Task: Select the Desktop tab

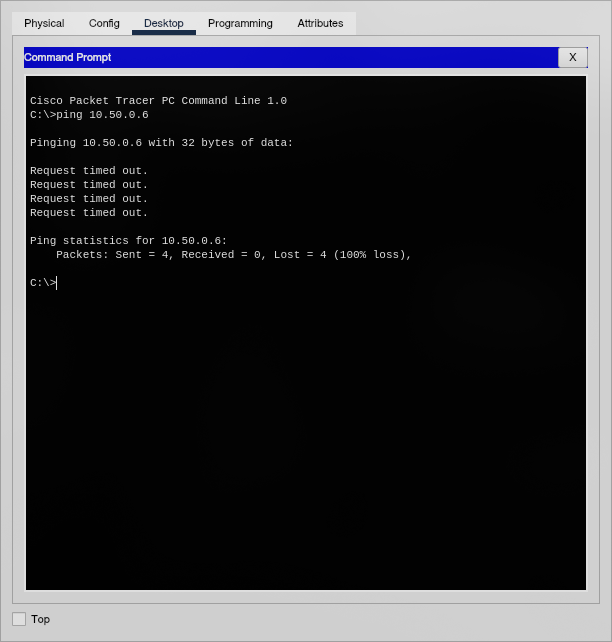Action: click(x=164, y=23)
